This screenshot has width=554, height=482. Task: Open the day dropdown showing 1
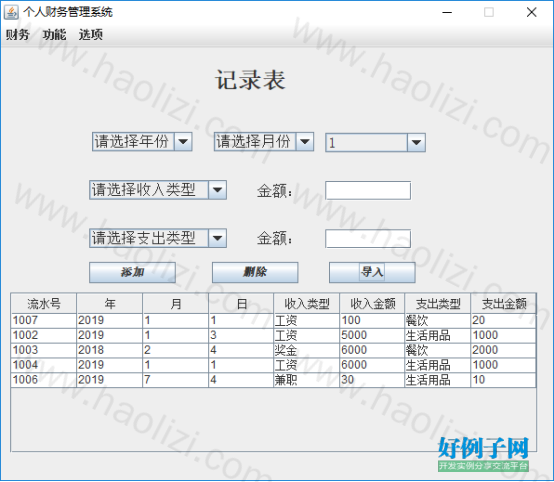[x=375, y=143]
